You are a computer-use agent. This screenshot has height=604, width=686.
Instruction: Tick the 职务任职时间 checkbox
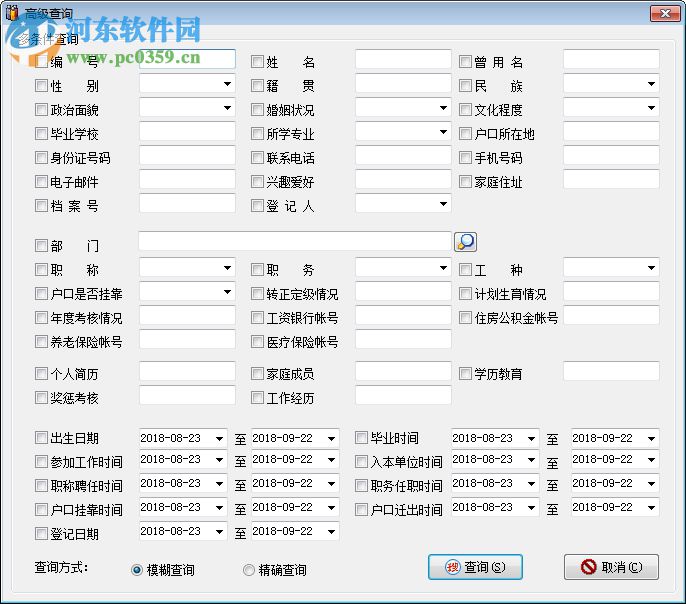tap(361, 485)
